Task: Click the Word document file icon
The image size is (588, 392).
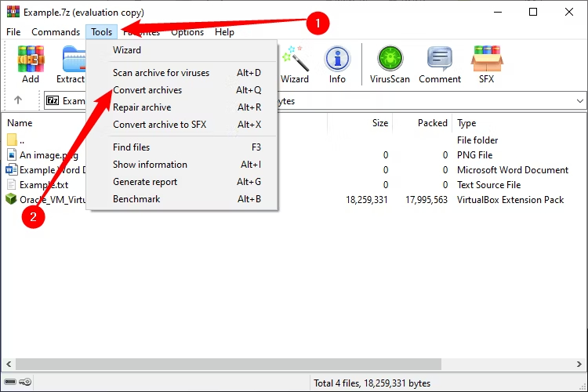Action: pos(11,169)
